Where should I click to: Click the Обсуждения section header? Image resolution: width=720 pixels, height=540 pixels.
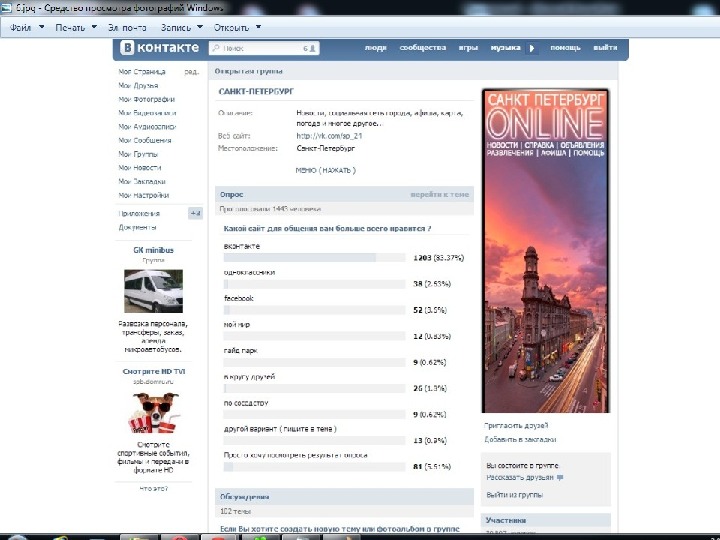click(344, 497)
